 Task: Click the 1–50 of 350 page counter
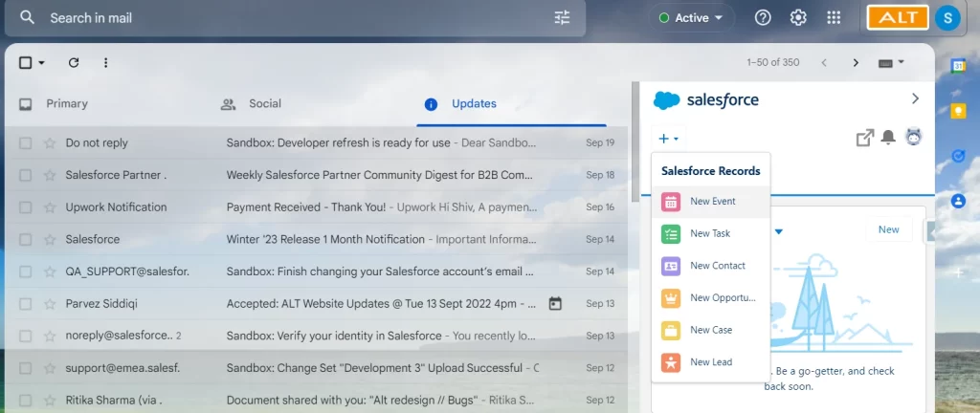[773, 62]
